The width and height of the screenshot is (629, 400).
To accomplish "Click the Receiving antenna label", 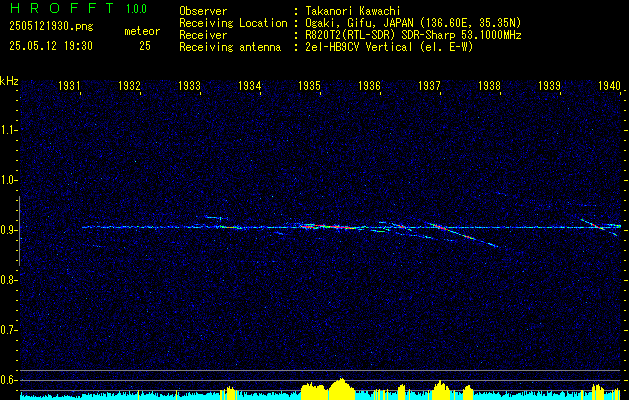I will point(230,47).
